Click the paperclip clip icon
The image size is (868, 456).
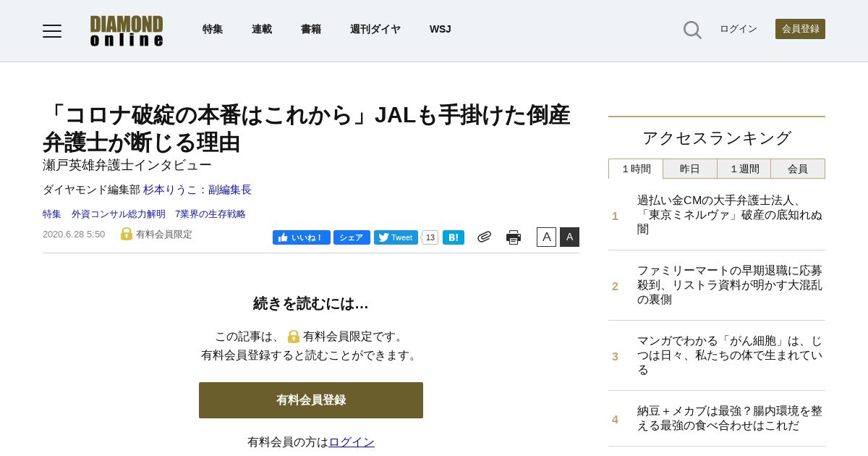[x=485, y=237]
